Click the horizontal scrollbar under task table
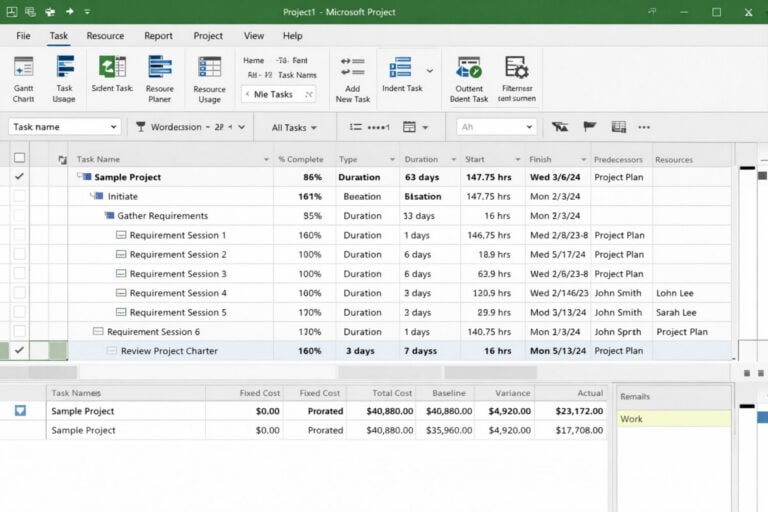The width and height of the screenshot is (768, 512). (x=365, y=372)
